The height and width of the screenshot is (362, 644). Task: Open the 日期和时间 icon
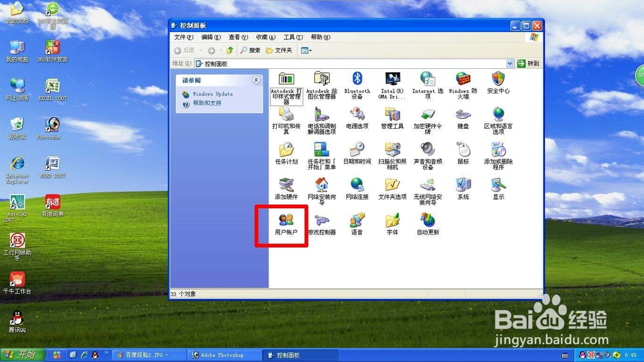click(357, 154)
